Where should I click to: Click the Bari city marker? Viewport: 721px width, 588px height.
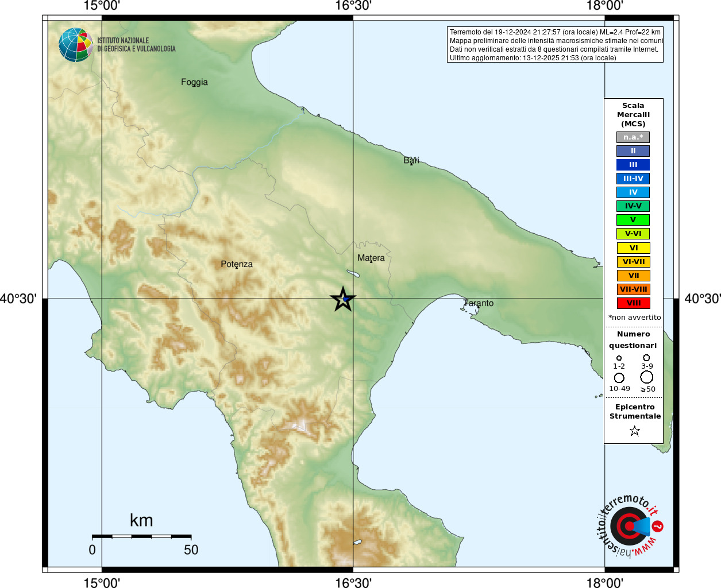(411, 164)
